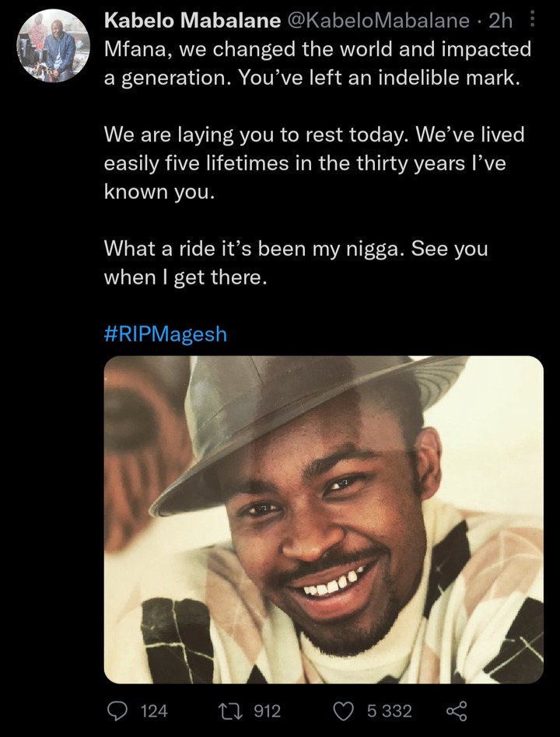Viewport: 560px width, 737px height.
Task: Click the phrase "You've left an indelible mark"
Action: [x=379, y=78]
